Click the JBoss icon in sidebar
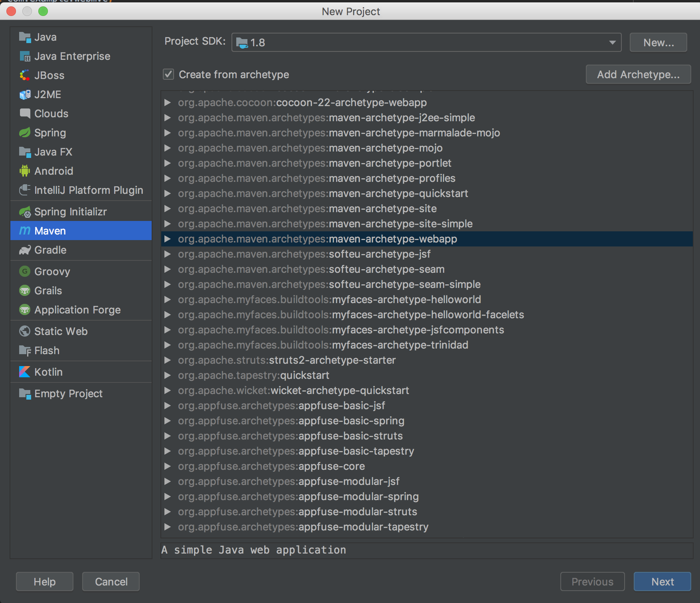Viewport: 700px width, 603px height. [x=25, y=75]
